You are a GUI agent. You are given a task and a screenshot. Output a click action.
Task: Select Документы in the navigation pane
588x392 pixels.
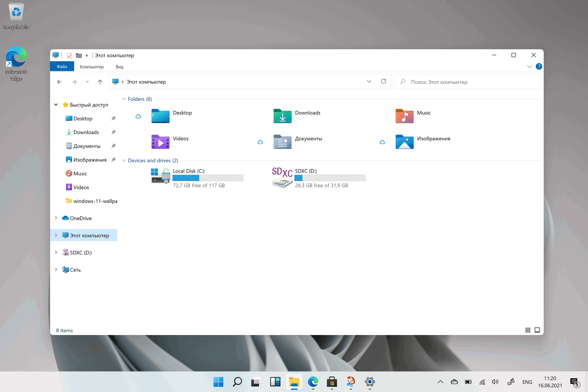click(x=83, y=146)
